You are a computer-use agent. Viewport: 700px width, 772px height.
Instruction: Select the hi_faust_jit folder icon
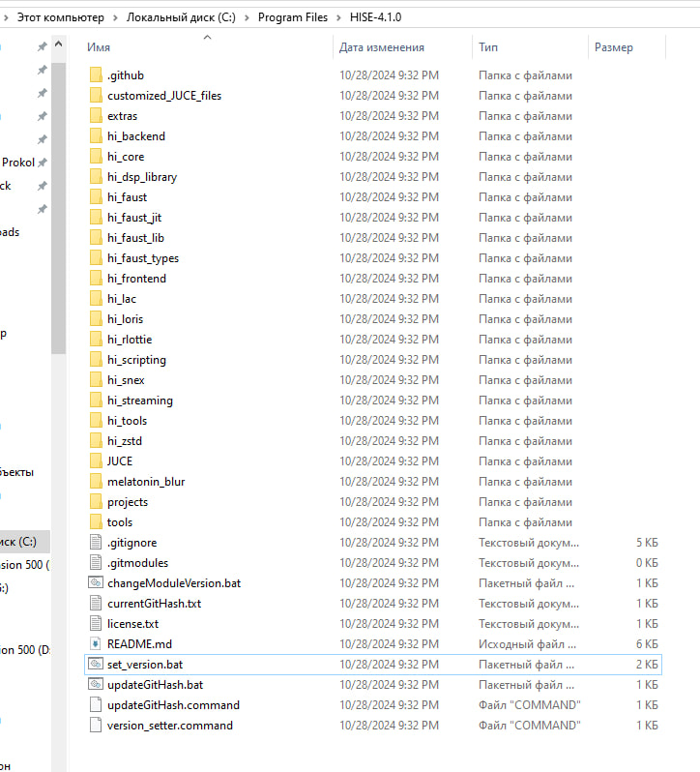96,217
